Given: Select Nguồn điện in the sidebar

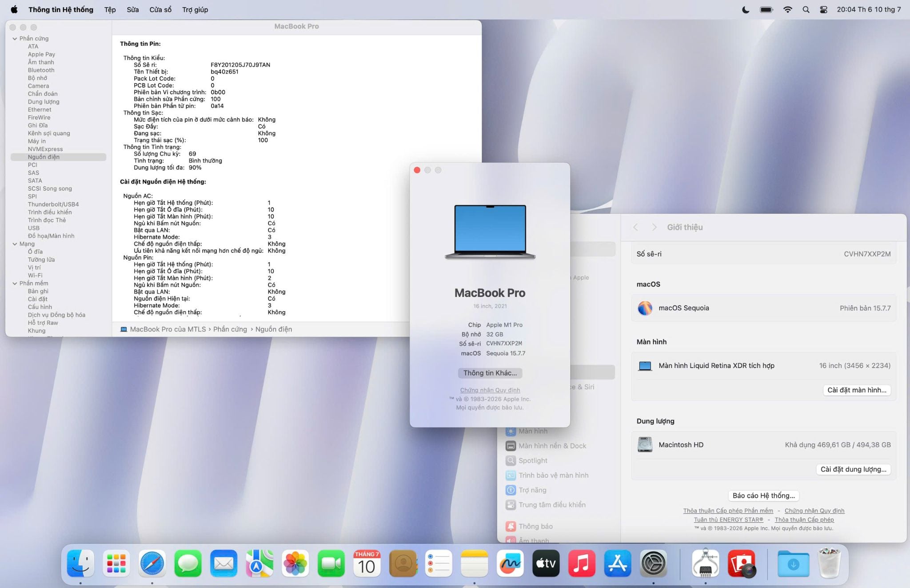Looking at the screenshot, I should click(x=58, y=157).
